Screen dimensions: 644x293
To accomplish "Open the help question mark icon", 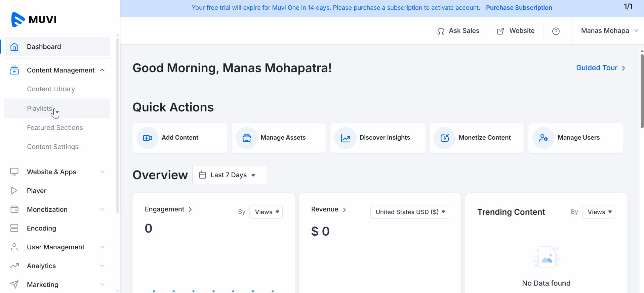I will (x=556, y=31).
